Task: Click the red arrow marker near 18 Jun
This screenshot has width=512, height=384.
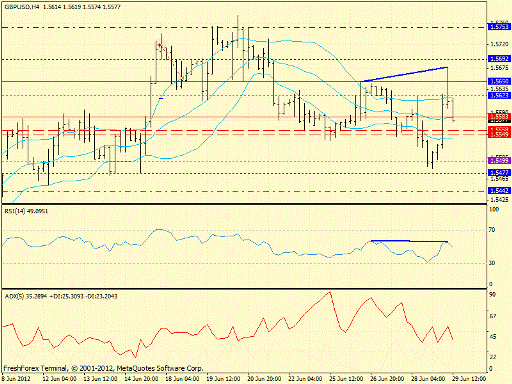Action: [160, 45]
